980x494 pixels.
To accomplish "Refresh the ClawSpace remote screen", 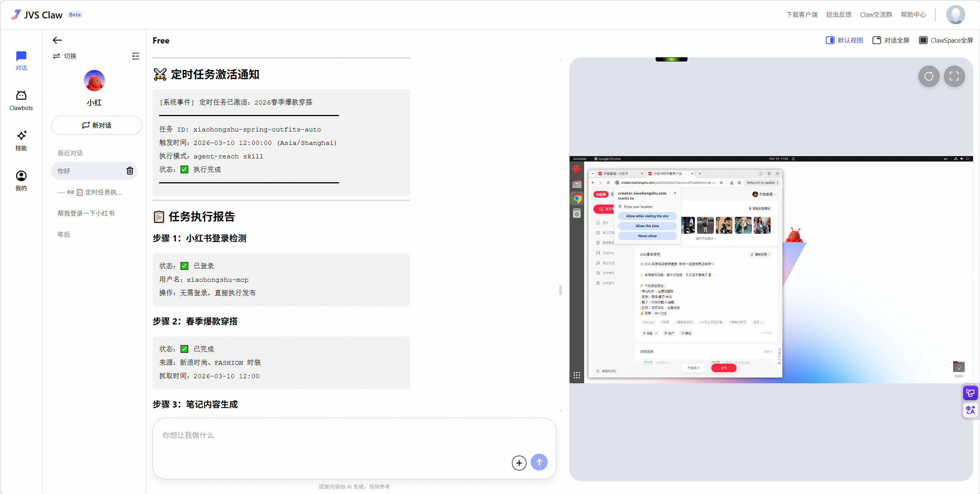I will click(929, 77).
